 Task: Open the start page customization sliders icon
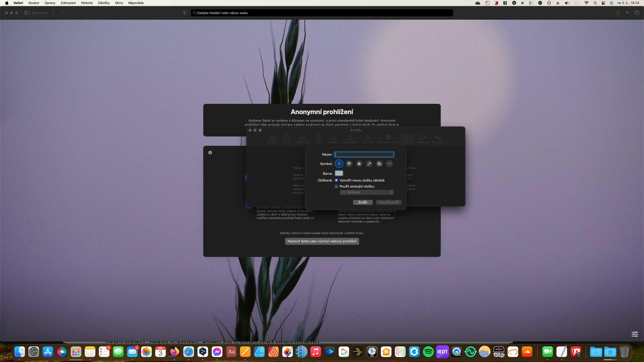(x=635, y=334)
